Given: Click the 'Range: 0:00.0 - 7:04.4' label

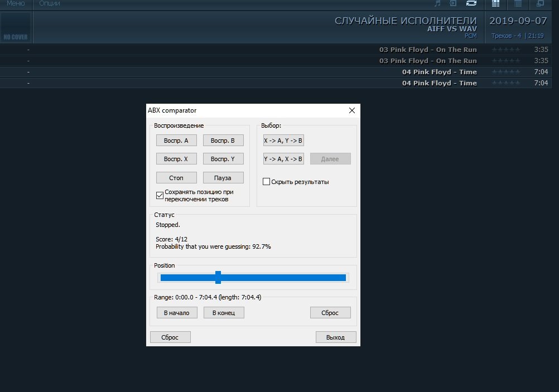Looking at the screenshot, I should 208,297.
